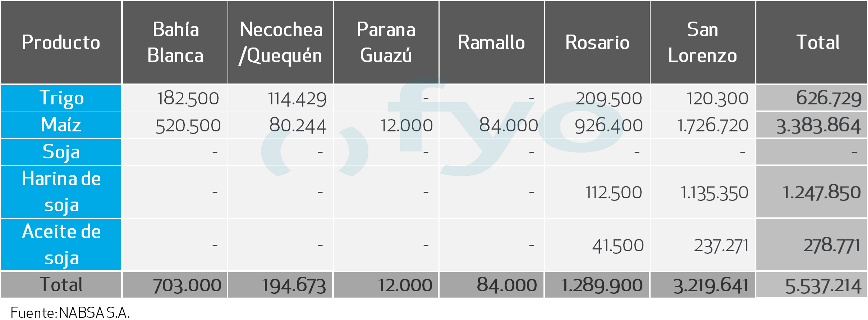Click the Necochea/Quequén column header
The image size is (868, 320).
click(x=281, y=42)
